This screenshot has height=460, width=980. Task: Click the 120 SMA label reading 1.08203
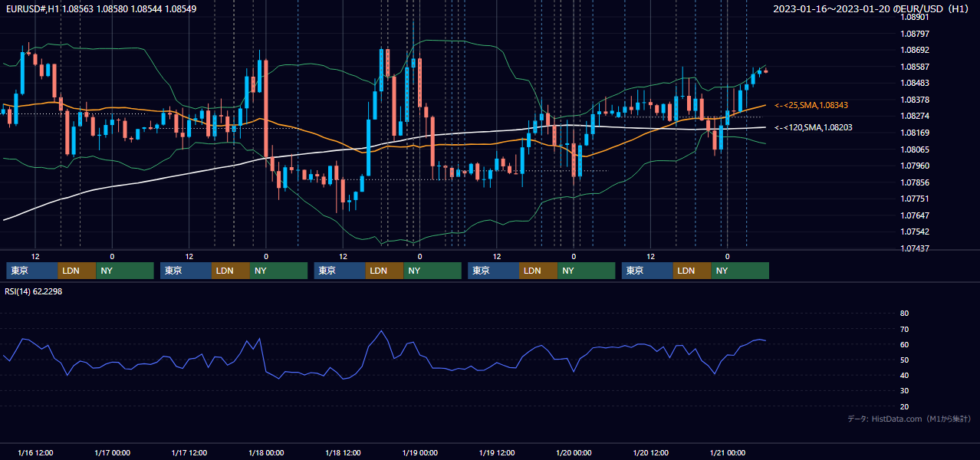(x=814, y=127)
